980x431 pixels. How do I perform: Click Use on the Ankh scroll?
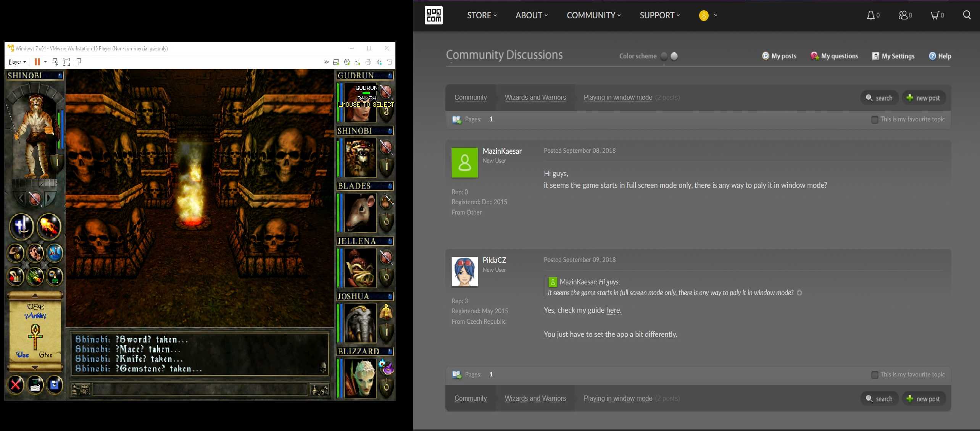[x=23, y=355]
